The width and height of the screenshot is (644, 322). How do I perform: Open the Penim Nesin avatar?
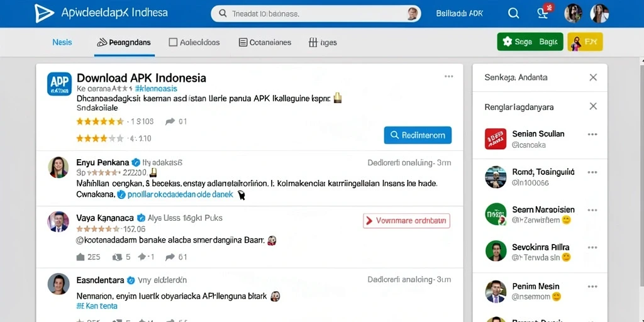496,291
